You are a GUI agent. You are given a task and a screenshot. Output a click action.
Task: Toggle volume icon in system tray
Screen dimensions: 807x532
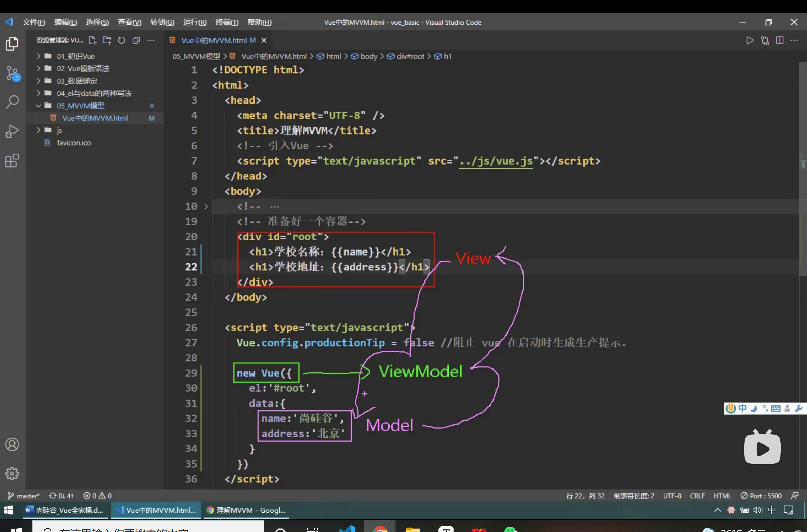tap(757, 510)
